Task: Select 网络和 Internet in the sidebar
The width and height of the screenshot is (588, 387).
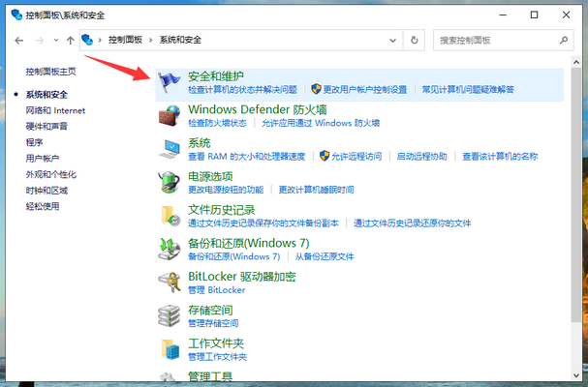Action: [55, 111]
